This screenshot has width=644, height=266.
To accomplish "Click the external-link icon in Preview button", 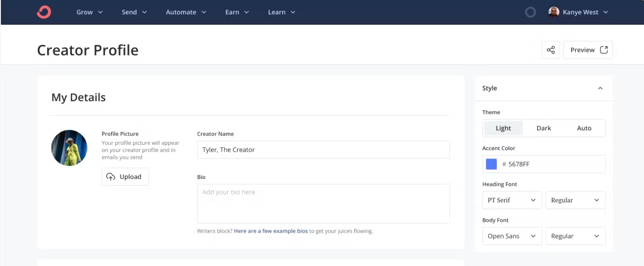I will (604, 50).
